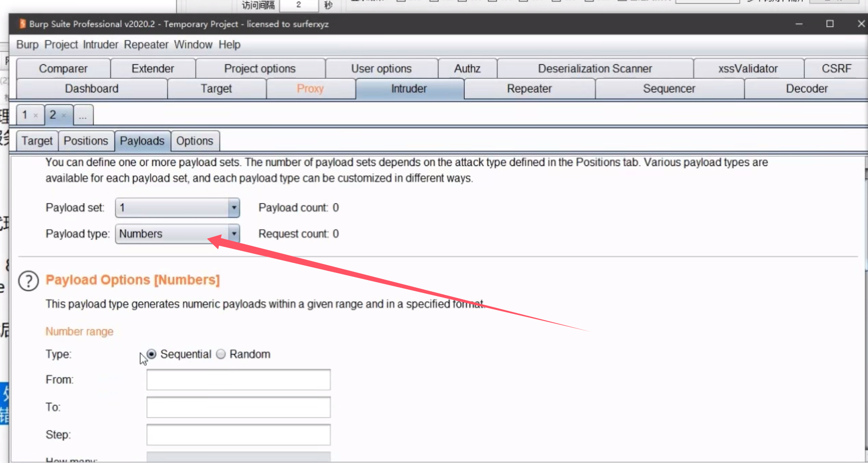
Task: Open the Options sub-tab
Action: (195, 141)
